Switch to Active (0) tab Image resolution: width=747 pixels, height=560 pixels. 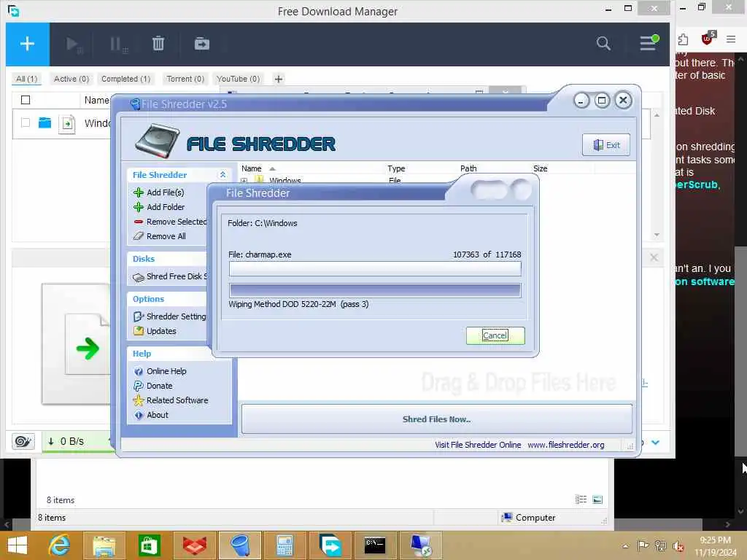coord(71,79)
